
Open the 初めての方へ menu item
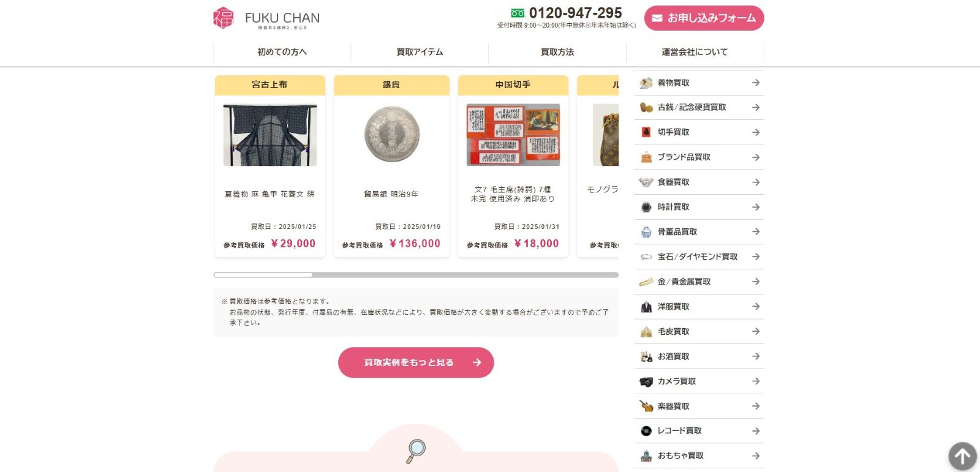coord(282,52)
